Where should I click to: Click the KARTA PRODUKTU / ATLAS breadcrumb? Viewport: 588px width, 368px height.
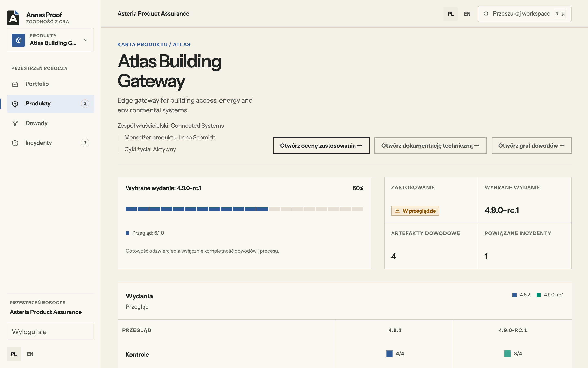click(154, 45)
